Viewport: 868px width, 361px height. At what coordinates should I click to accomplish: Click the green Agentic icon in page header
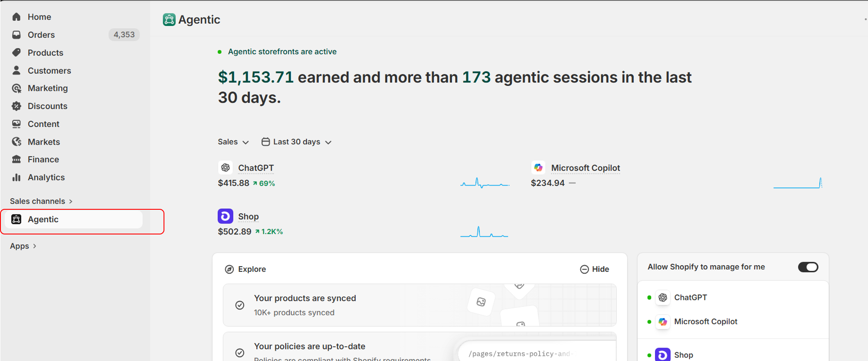coord(169,20)
